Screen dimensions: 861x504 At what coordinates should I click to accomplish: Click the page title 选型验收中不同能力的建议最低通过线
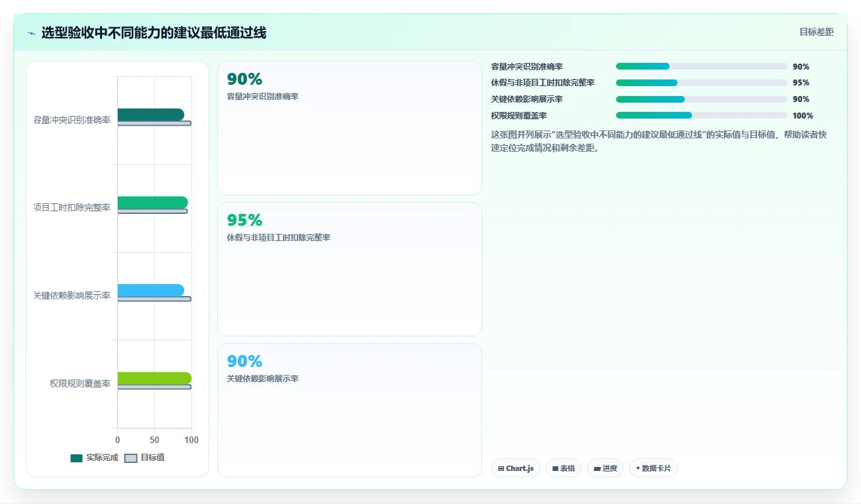pos(154,32)
